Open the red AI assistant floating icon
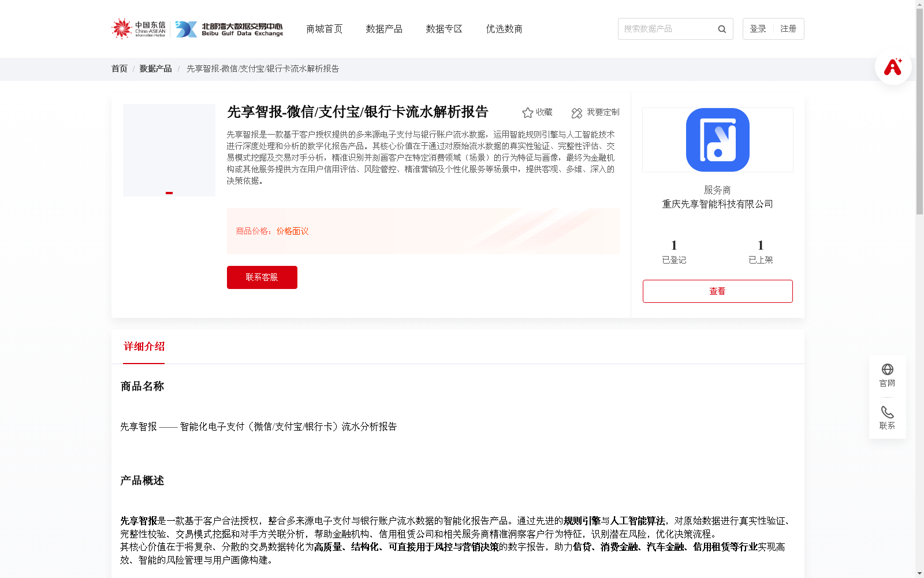The image size is (924, 578). (893, 66)
